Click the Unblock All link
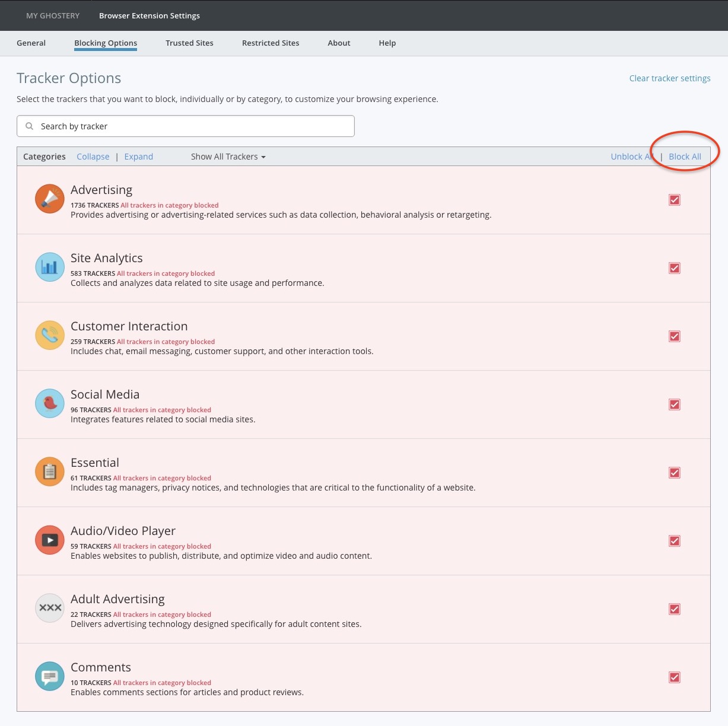The image size is (728, 726). tap(632, 157)
